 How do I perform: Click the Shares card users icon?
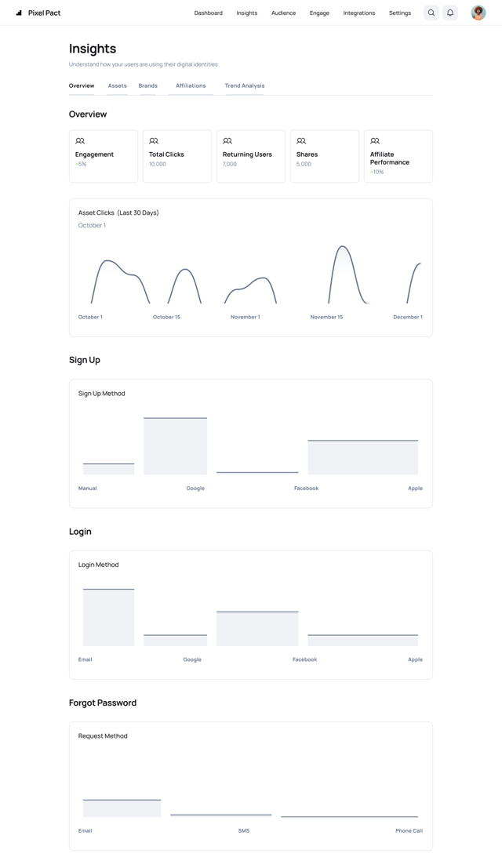click(301, 141)
